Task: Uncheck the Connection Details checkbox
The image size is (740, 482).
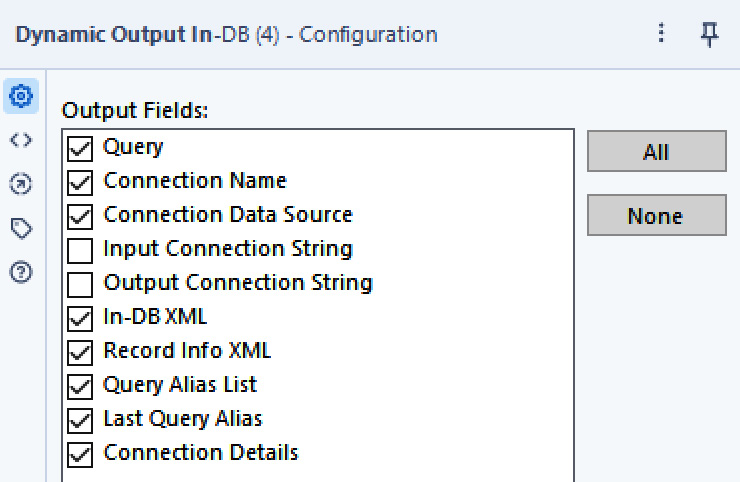Action: pyautogui.click(x=80, y=455)
